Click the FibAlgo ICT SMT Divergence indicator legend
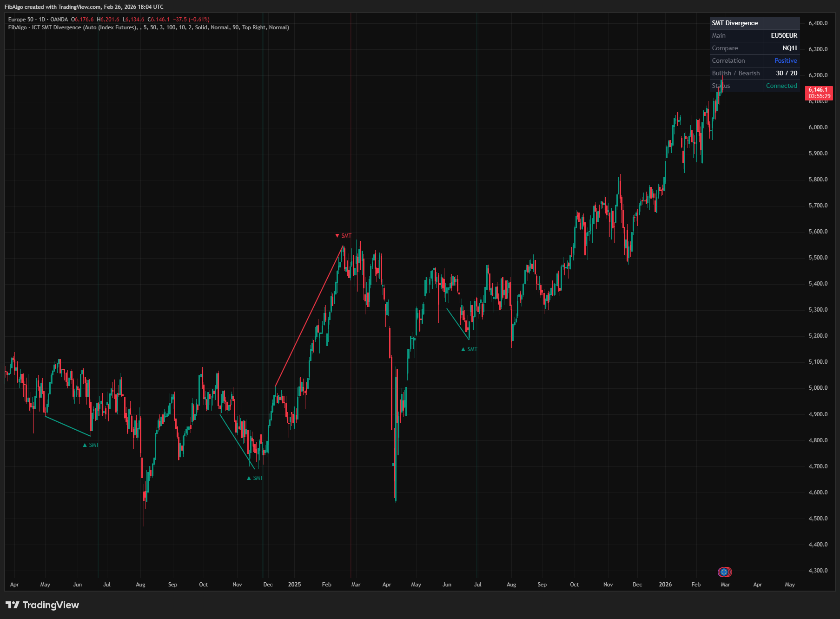840x619 pixels. pos(148,27)
